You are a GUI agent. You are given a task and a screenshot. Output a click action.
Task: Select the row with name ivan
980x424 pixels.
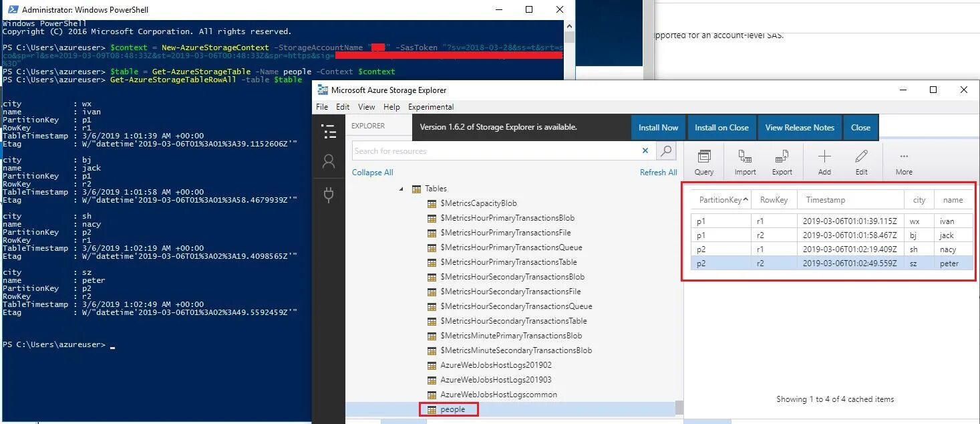[832, 221]
